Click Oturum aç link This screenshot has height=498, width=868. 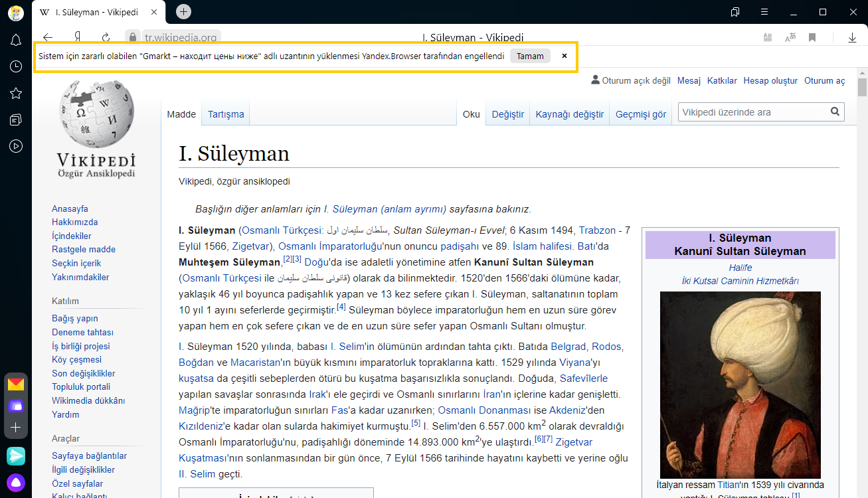825,80
